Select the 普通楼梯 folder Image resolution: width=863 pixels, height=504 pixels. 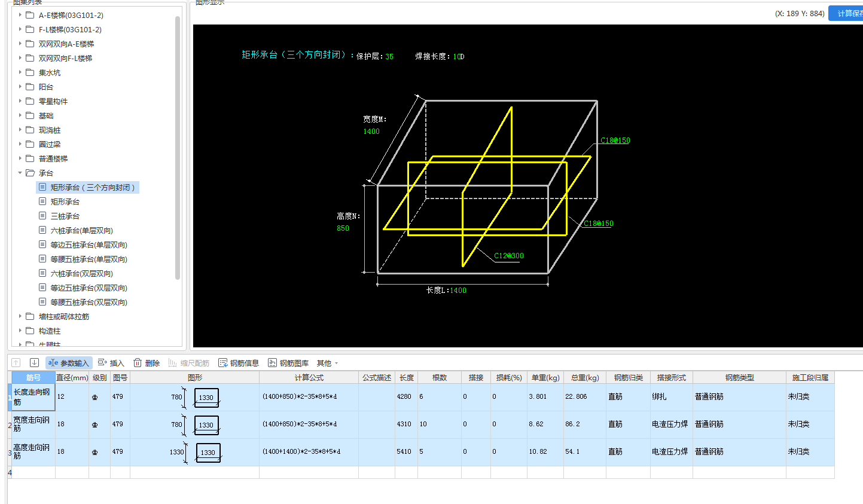[x=53, y=158]
